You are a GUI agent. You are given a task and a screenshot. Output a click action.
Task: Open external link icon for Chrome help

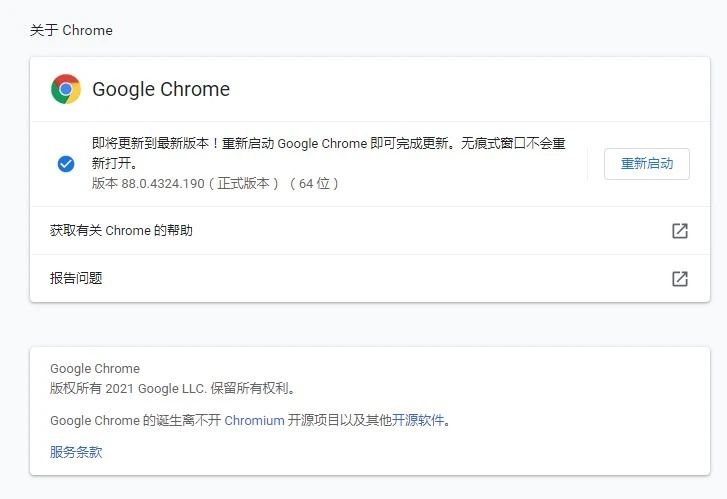[680, 230]
